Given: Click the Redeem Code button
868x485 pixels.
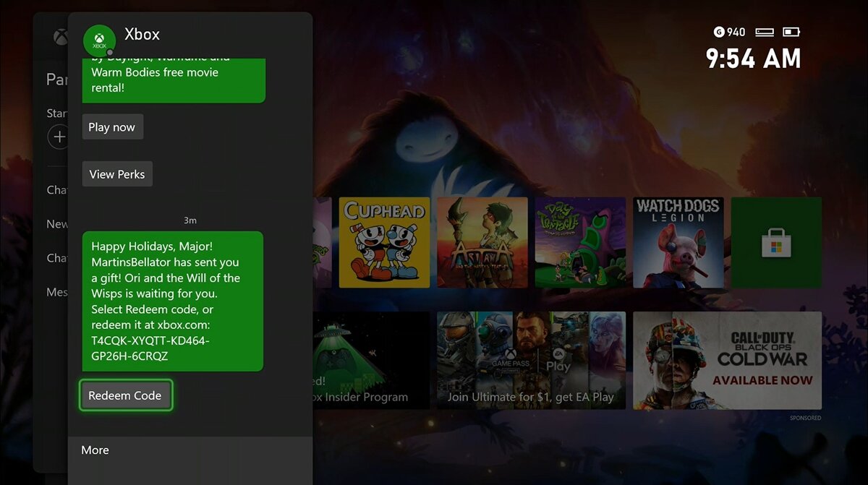Looking at the screenshot, I should [x=125, y=395].
